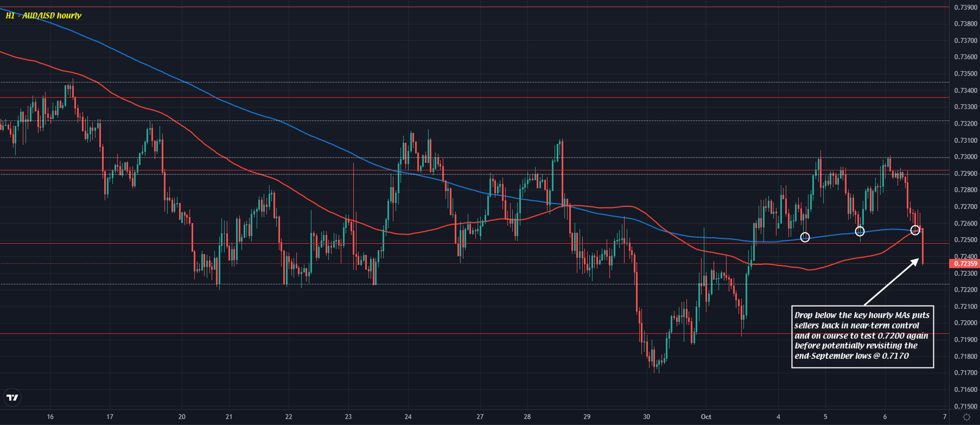Click date 24 on time axis
The image size is (980, 425).
(408, 417)
